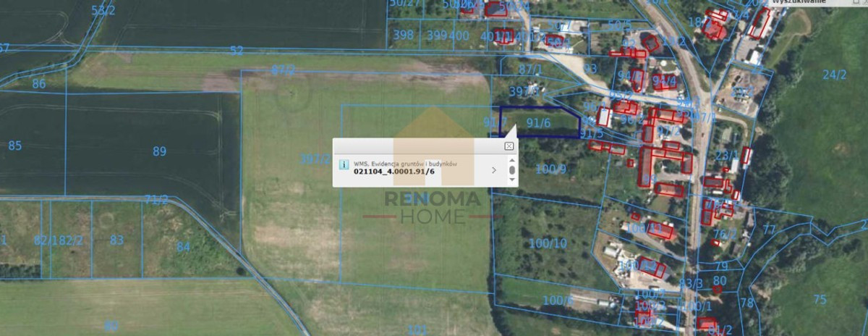Close the parcel info popup

coord(509,146)
